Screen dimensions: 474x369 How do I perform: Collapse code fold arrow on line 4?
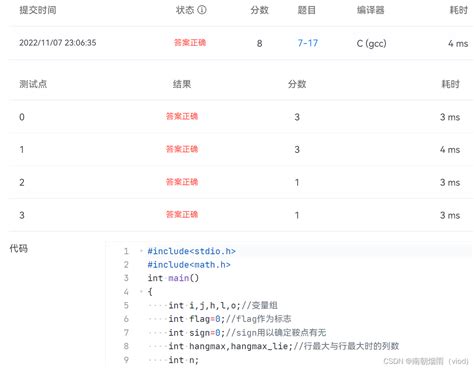141,292
